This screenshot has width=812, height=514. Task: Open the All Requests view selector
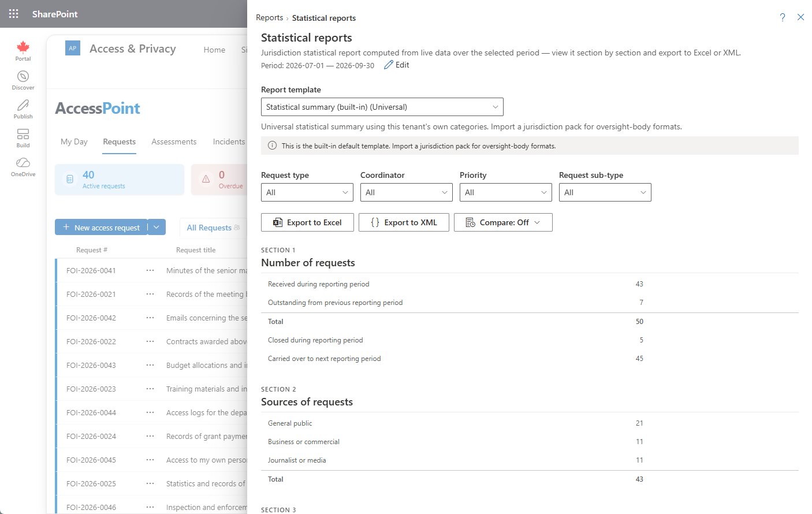pyautogui.click(x=213, y=228)
